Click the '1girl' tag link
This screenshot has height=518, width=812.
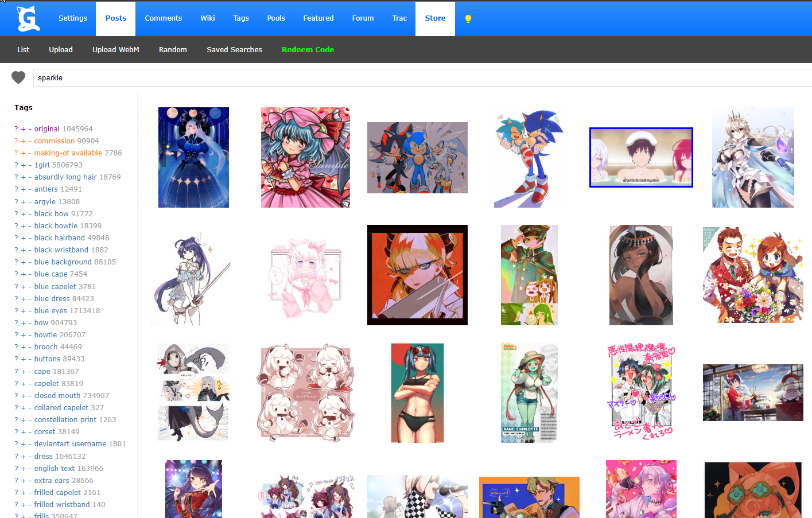42,165
